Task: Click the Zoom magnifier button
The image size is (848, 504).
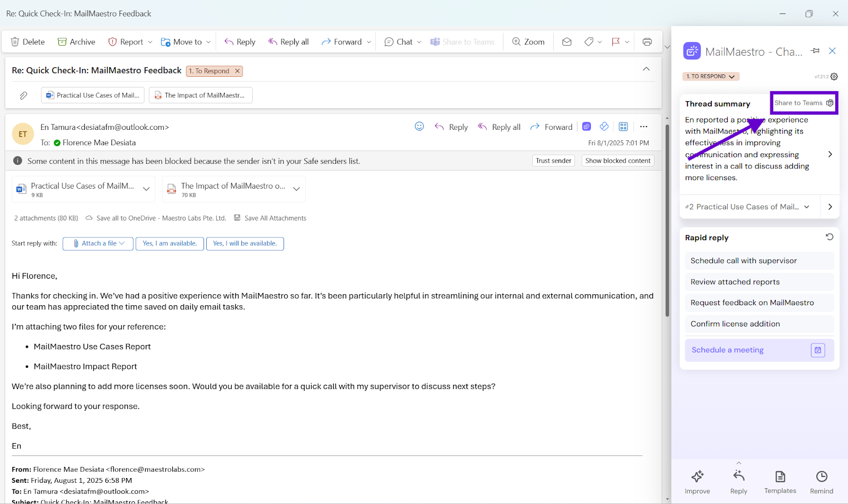Action: 528,42
